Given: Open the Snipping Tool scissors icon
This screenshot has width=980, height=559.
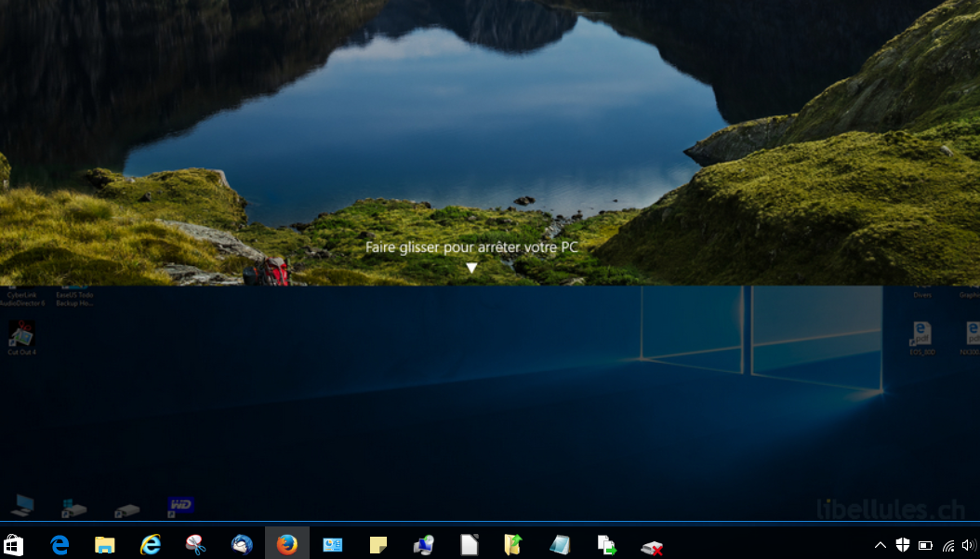Looking at the screenshot, I should 195,545.
